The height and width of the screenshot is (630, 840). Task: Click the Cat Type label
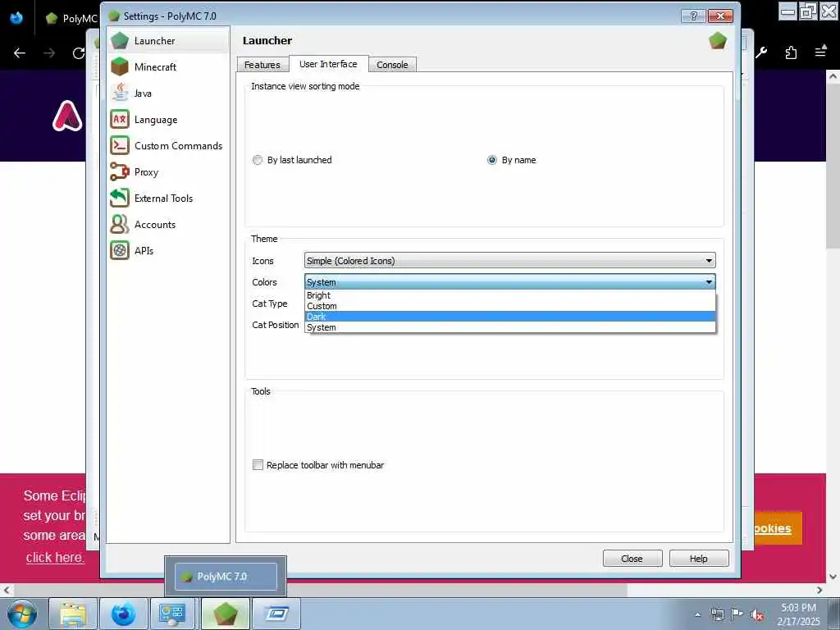(x=269, y=304)
